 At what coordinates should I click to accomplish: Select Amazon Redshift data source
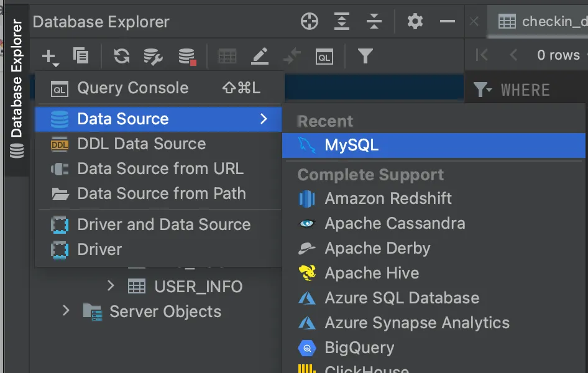pyautogui.click(x=388, y=199)
